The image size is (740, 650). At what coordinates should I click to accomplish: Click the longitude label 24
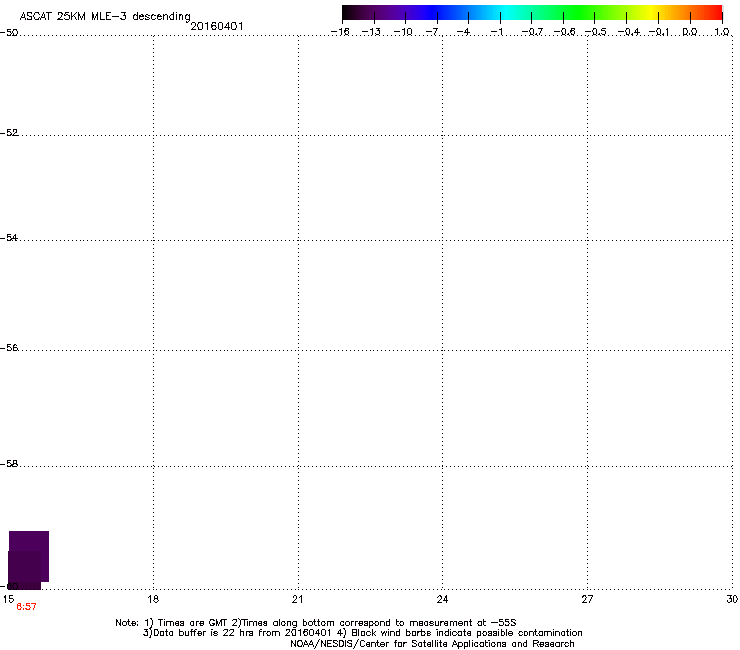[442, 599]
